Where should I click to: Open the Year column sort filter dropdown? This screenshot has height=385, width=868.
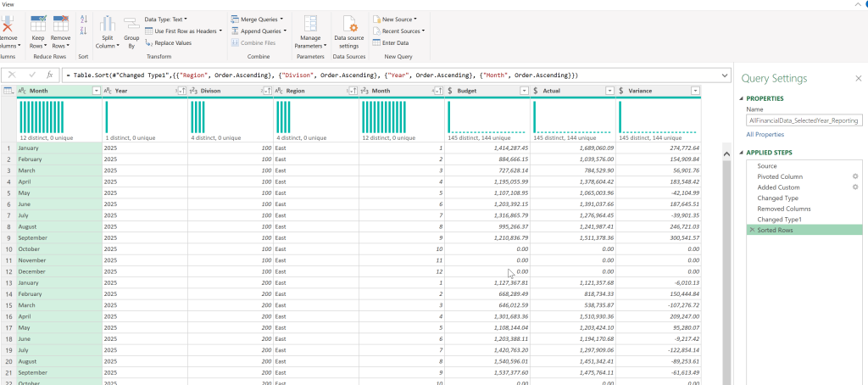[181, 91]
